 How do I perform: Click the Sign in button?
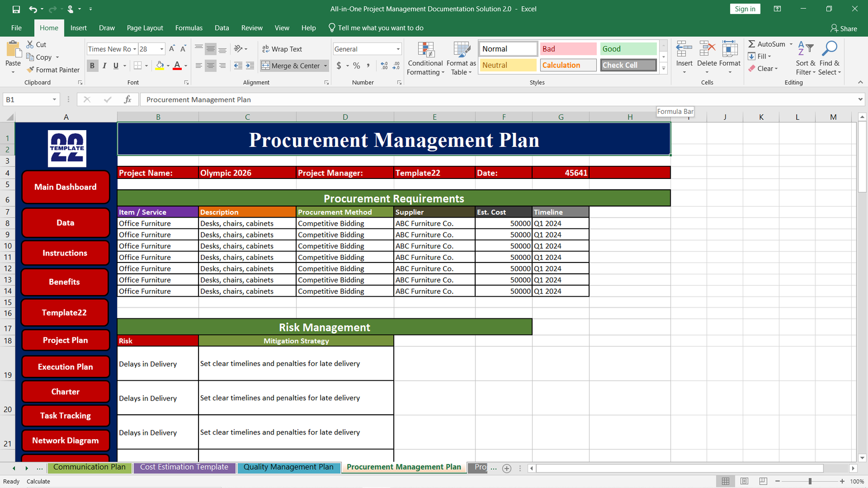click(x=745, y=9)
